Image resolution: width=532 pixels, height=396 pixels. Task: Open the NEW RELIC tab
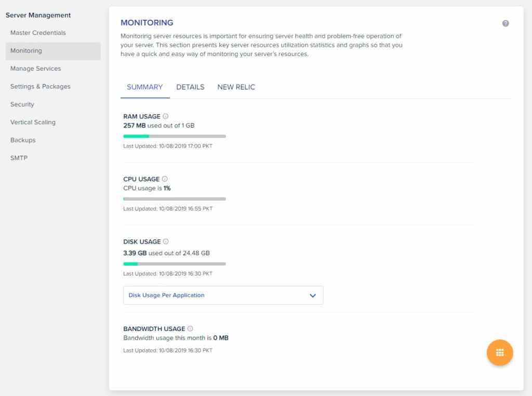[236, 87]
